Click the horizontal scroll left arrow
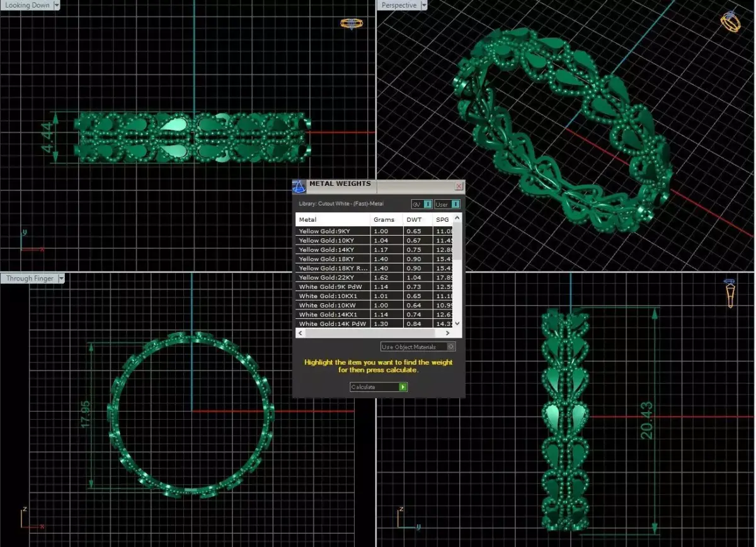Screen dimensions: 756x547 (300, 332)
